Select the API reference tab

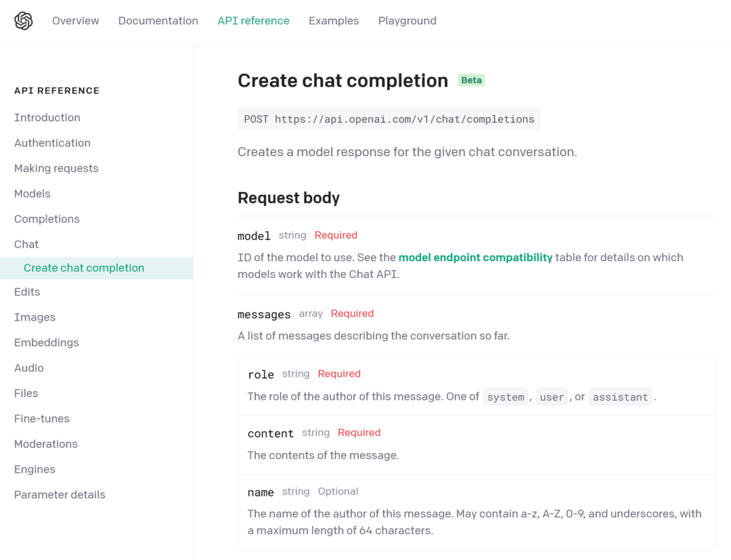(253, 21)
